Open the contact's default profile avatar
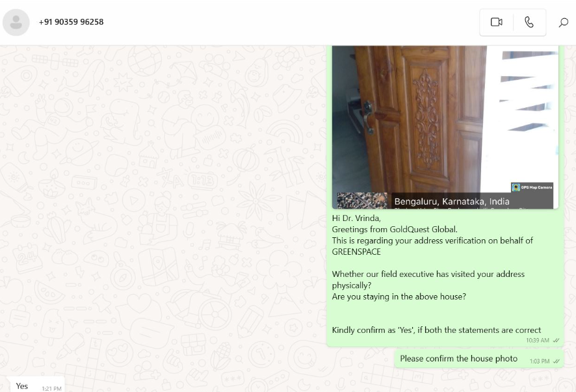Screen dimensions: 576x392 (x=16, y=22)
